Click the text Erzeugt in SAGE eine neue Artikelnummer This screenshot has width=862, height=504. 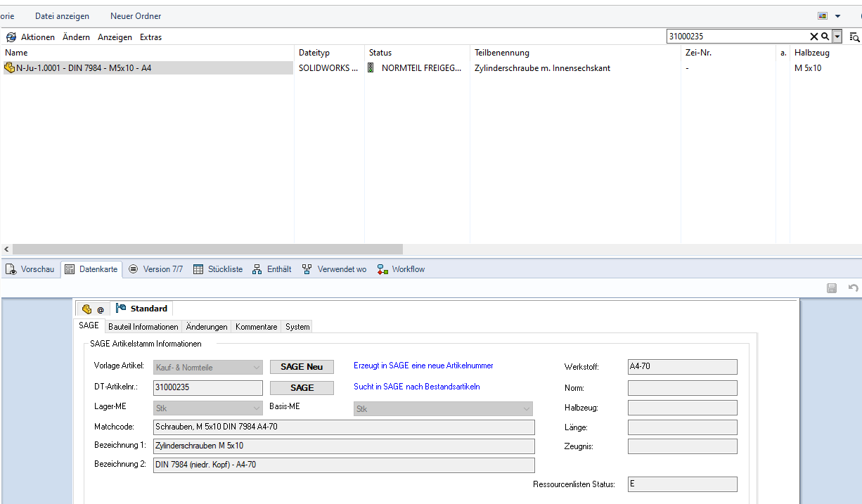pyautogui.click(x=423, y=366)
